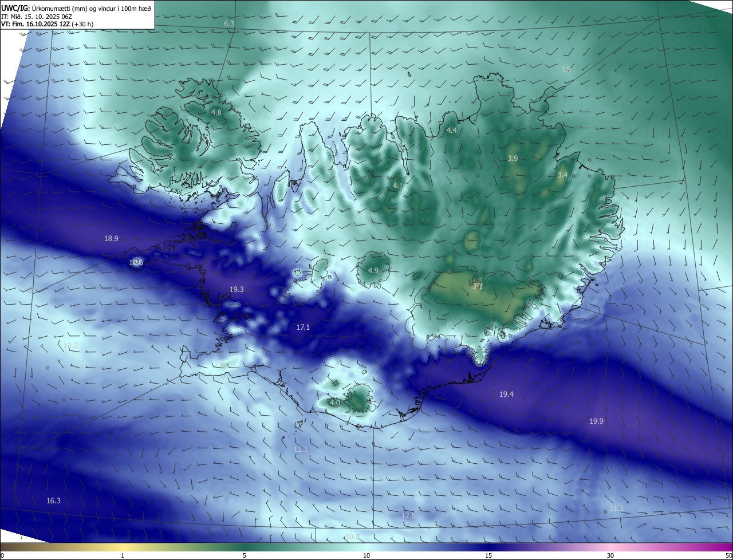
Task: Click the 16.3 value label
Action: pos(53,500)
